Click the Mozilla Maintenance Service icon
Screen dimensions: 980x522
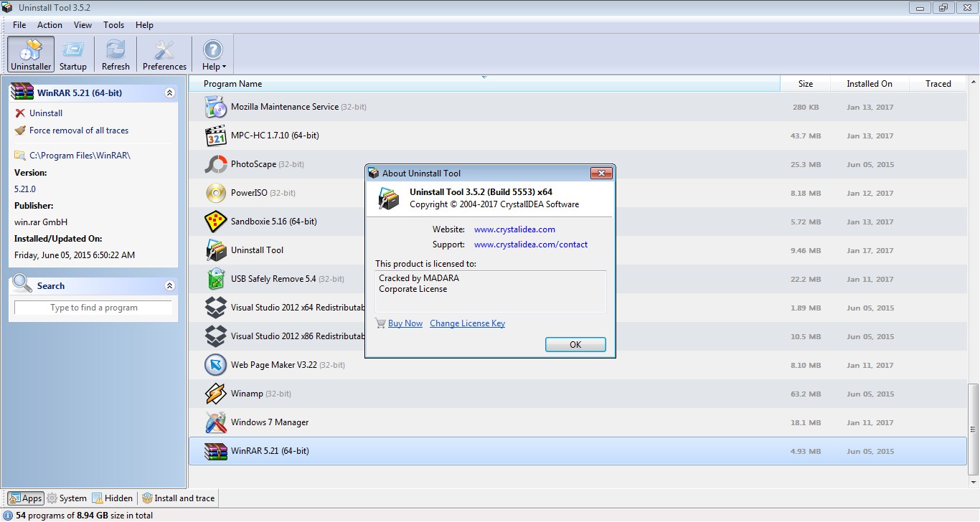click(x=216, y=107)
